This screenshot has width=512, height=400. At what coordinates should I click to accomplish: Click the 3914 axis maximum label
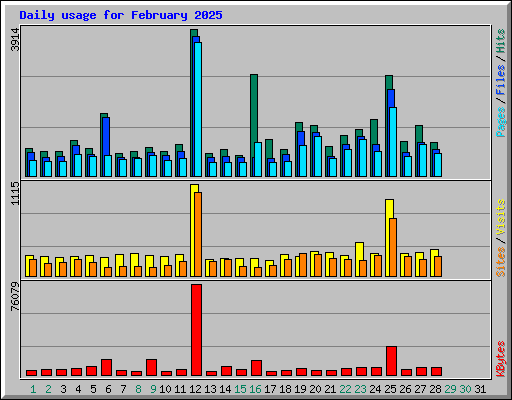click(x=15, y=39)
